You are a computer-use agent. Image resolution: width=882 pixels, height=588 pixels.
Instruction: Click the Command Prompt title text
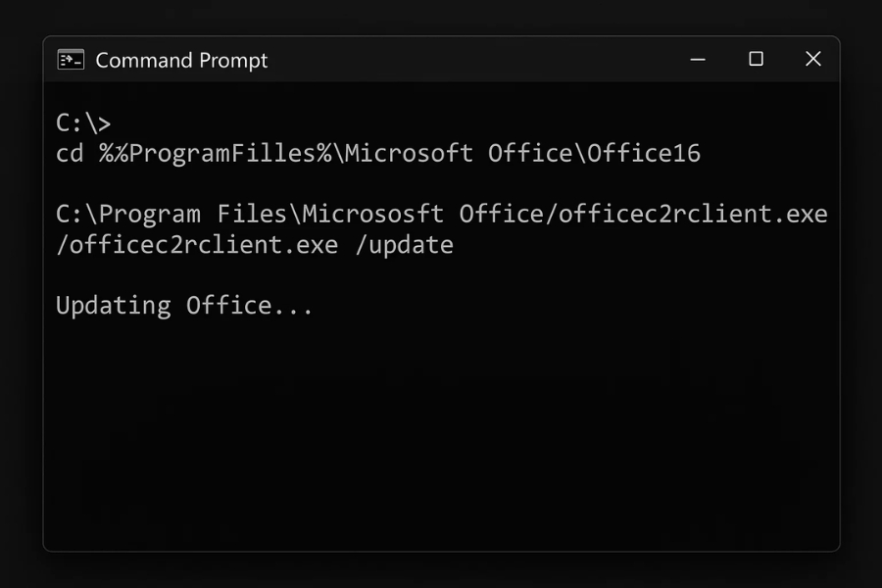coord(181,61)
